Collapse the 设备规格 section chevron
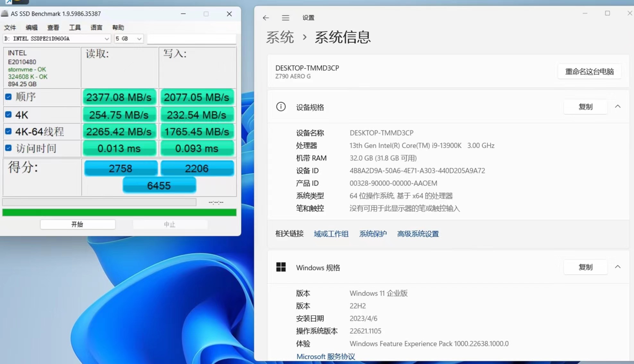634x364 pixels. click(618, 106)
